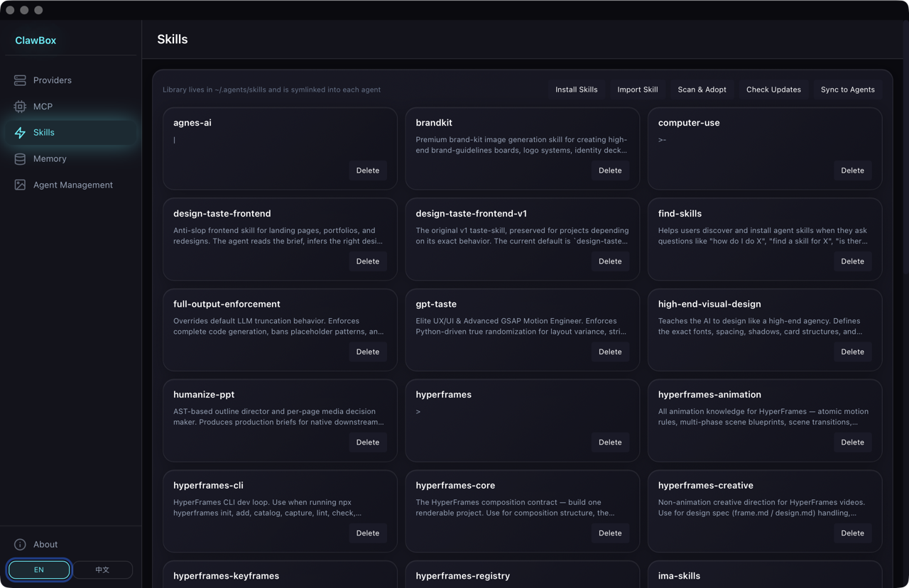Click the hyperframes-core skill title
This screenshot has height=588, width=909.
[455, 486]
